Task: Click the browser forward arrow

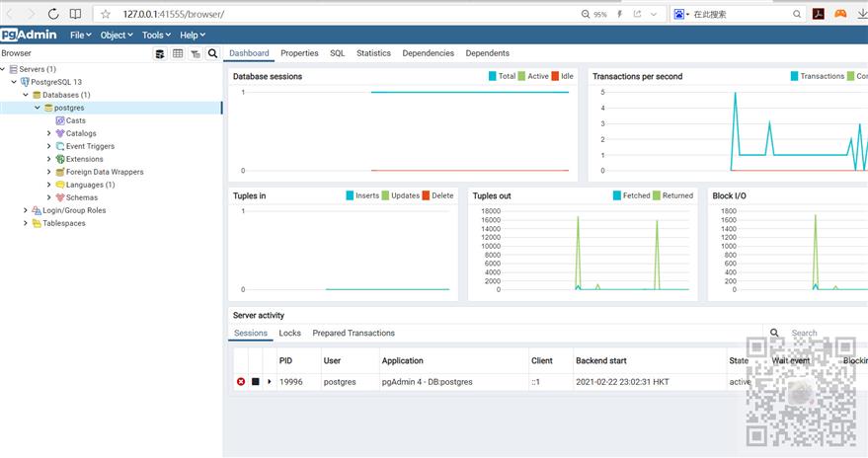Action: [x=31, y=14]
